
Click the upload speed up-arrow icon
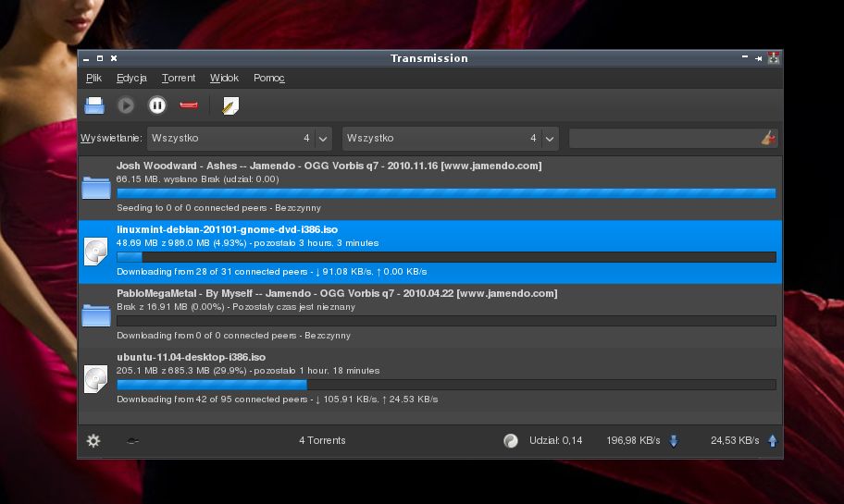(x=773, y=441)
